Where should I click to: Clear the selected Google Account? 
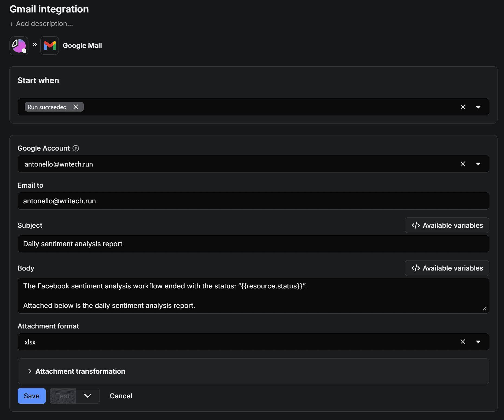(x=463, y=164)
